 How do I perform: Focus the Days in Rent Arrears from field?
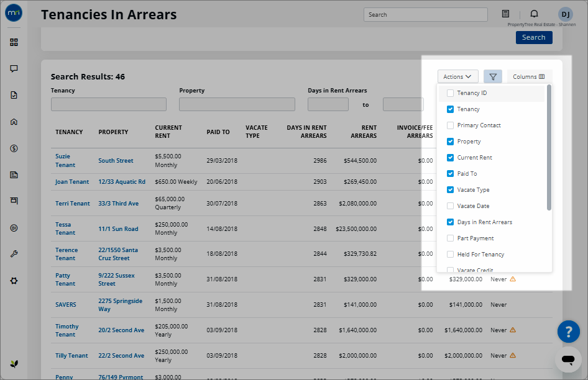[328, 104]
